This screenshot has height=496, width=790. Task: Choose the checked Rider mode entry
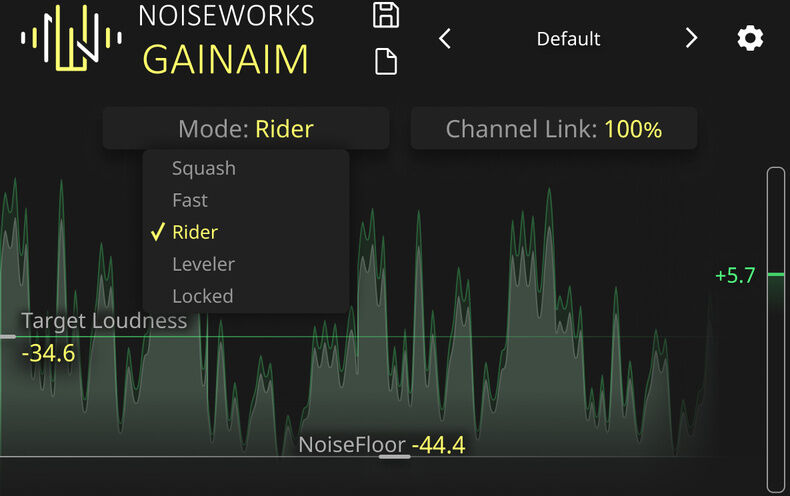pyautogui.click(x=246, y=232)
